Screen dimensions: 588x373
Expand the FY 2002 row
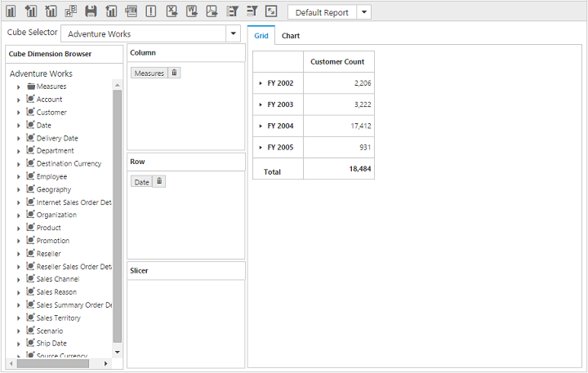pyautogui.click(x=261, y=83)
